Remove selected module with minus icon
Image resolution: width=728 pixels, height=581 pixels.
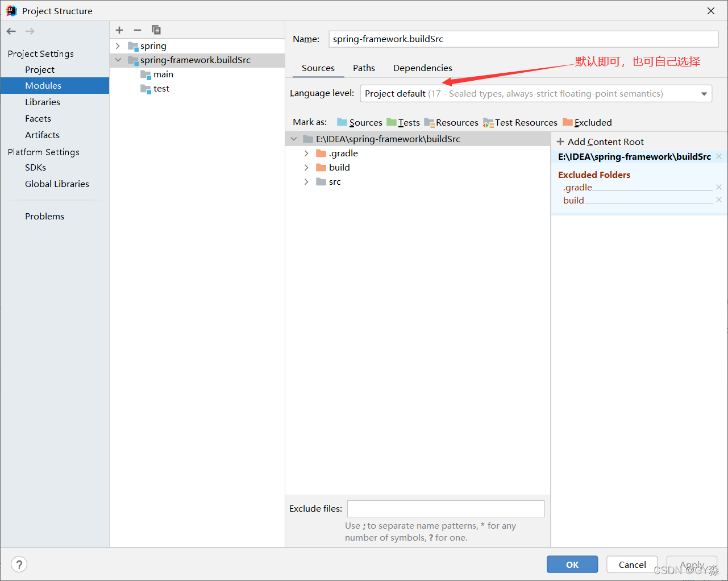(x=138, y=30)
